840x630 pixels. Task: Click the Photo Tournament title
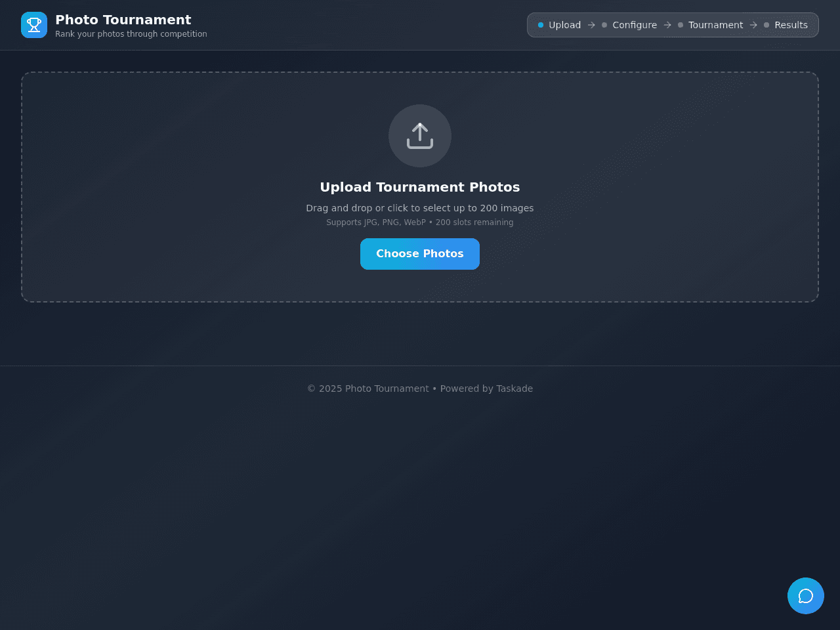pyautogui.click(x=123, y=20)
